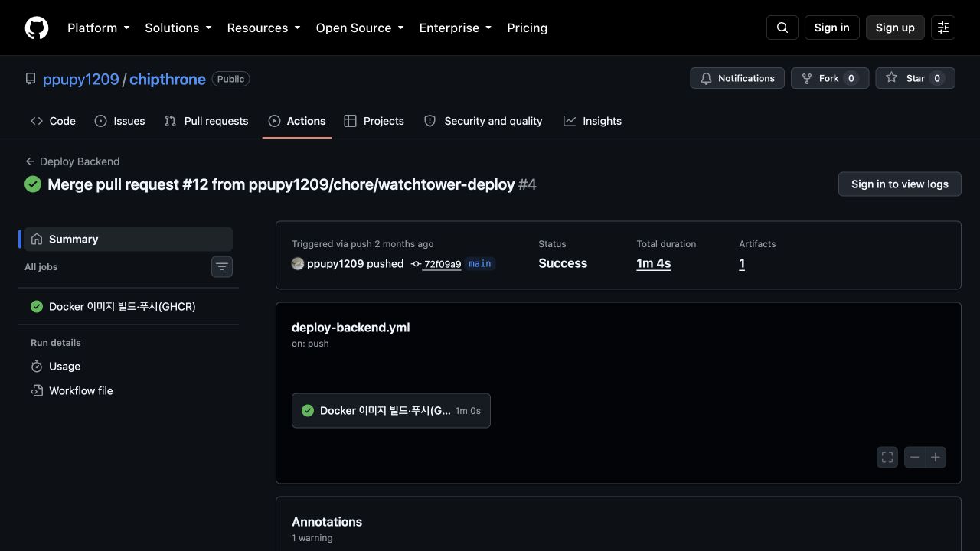Click green check on sidebar Docker job
This screenshot has width=980, height=551.
[x=37, y=306]
